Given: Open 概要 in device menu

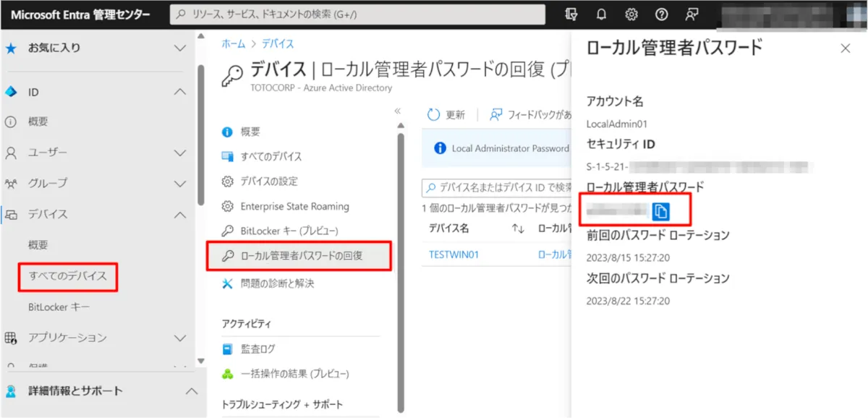Looking at the screenshot, I should [250, 132].
